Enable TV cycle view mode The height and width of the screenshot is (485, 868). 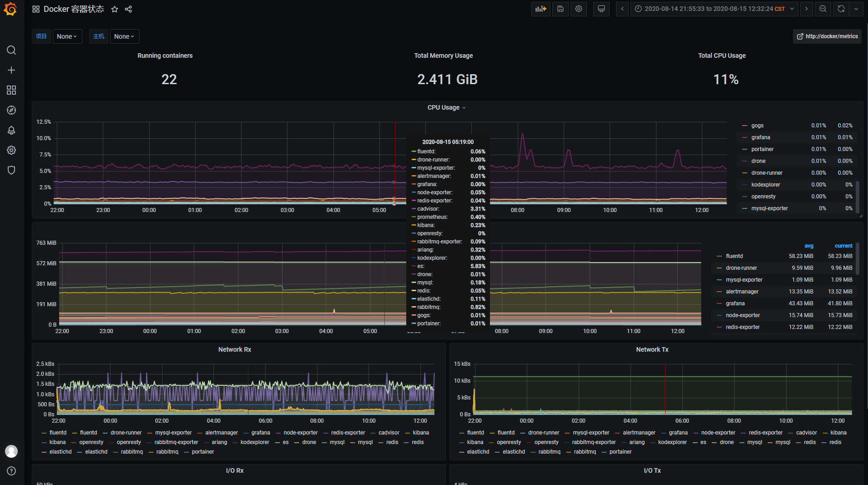point(601,9)
